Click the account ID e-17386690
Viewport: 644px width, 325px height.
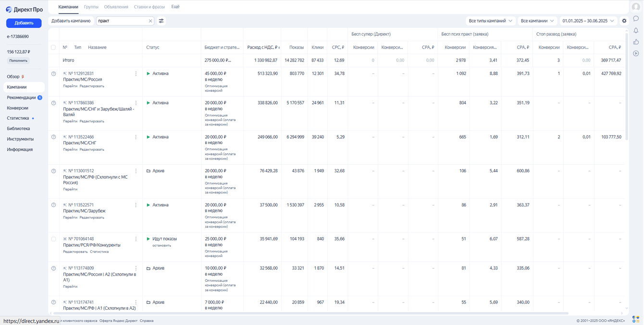pyautogui.click(x=18, y=36)
